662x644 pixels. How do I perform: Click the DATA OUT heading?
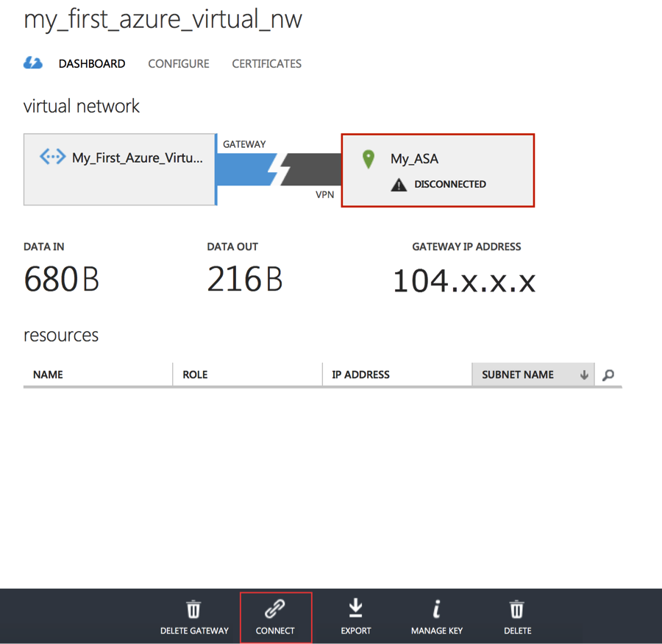(x=232, y=247)
